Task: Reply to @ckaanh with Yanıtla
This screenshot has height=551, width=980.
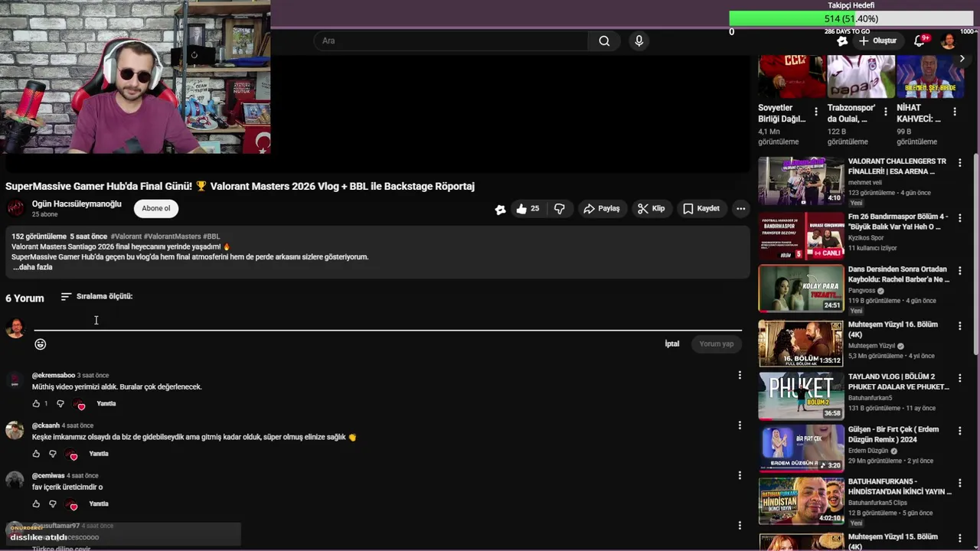Action: tap(99, 454)
